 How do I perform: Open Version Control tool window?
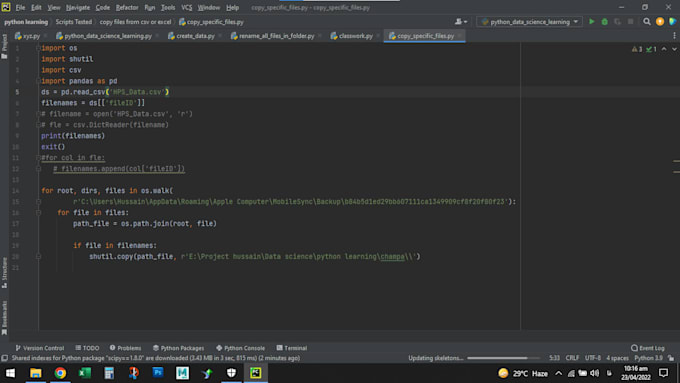[x=39, y=348]
